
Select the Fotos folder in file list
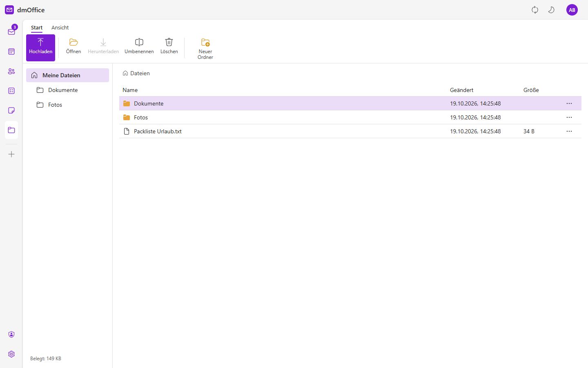click(350, 117)
